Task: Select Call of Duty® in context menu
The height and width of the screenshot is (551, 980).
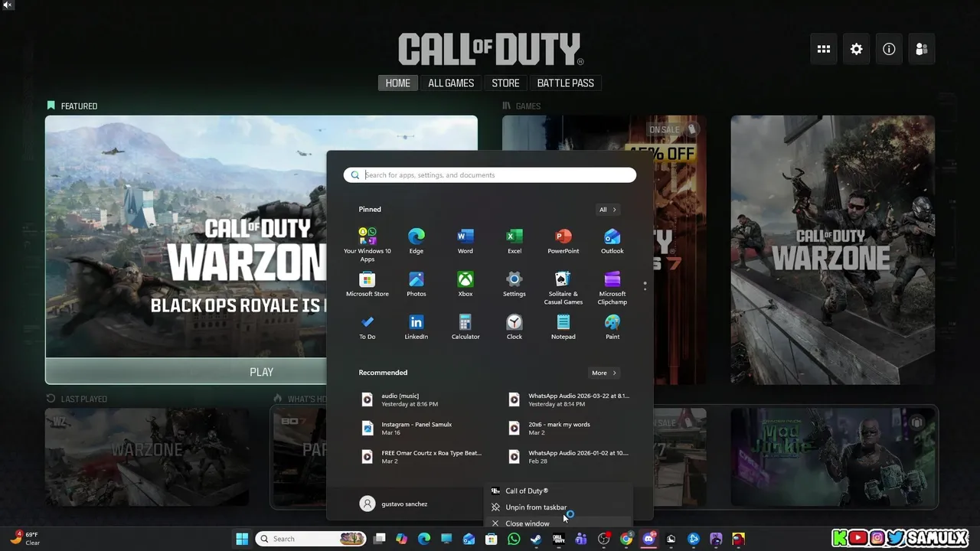Action: pyautogui.click(x=558, y=491)
